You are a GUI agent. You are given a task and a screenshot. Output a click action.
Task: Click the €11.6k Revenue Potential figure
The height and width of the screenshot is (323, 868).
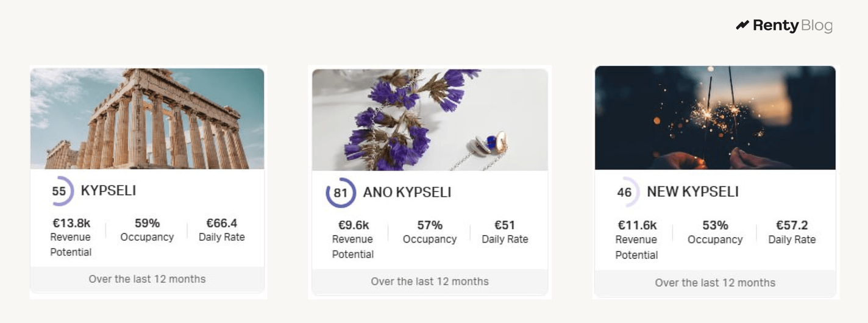[637, 226]
